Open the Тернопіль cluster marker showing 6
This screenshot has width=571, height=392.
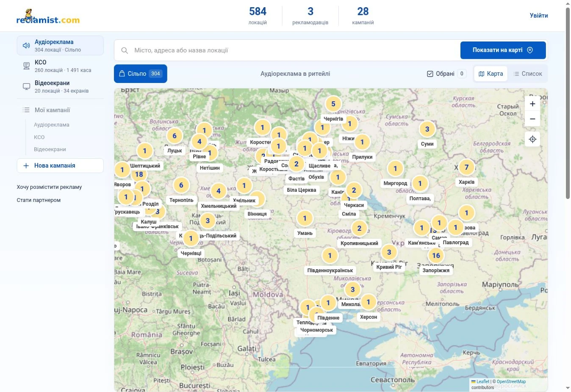click(181, 185)
